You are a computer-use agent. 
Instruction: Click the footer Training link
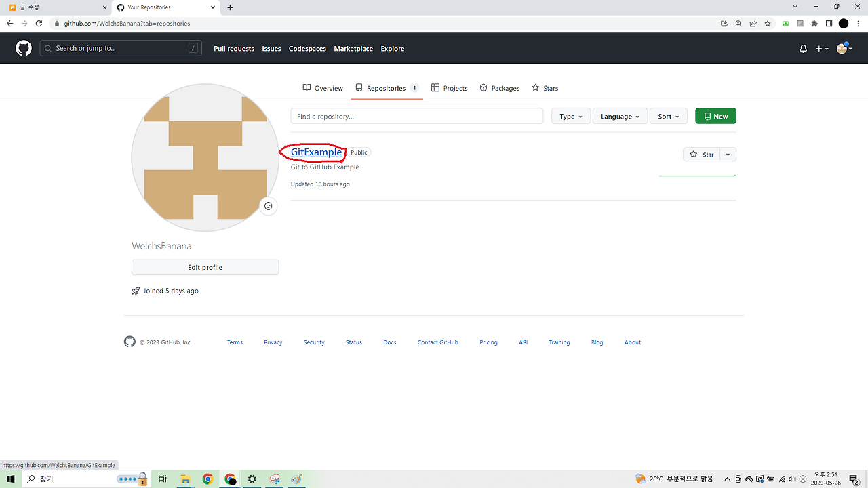click(559, 342)
